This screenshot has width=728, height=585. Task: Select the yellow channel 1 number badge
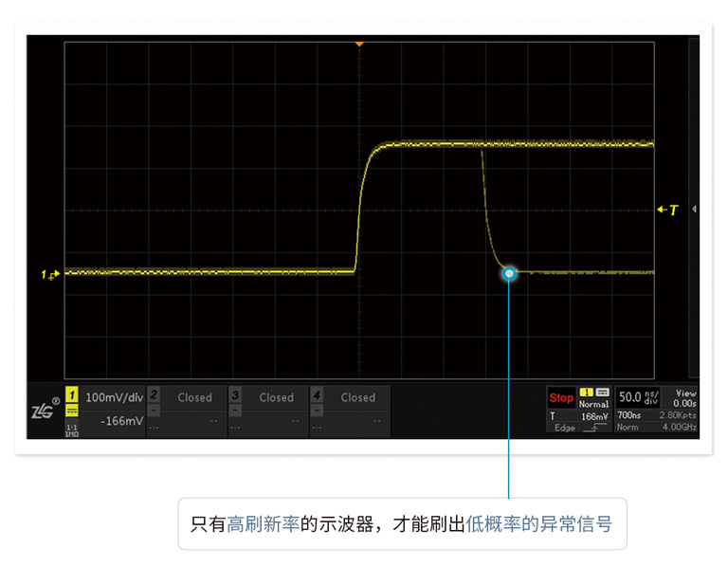[x=72, y=395]
